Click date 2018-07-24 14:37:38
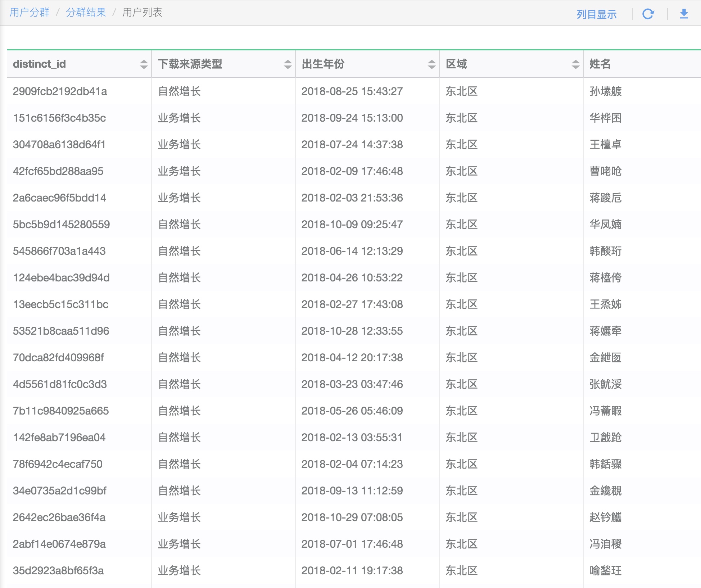The width and height of the screenshot is (701, 588). click(352, 145)
